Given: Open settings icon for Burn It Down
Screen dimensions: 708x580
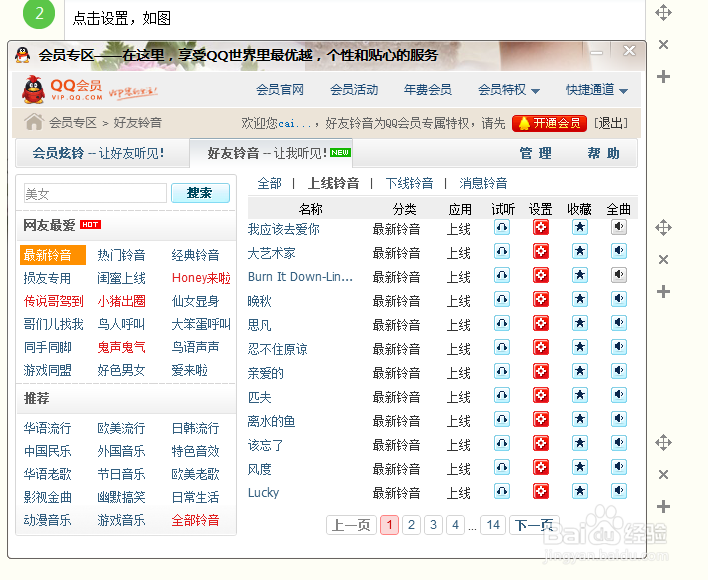Looking at the screenshot, I should 540,275.
